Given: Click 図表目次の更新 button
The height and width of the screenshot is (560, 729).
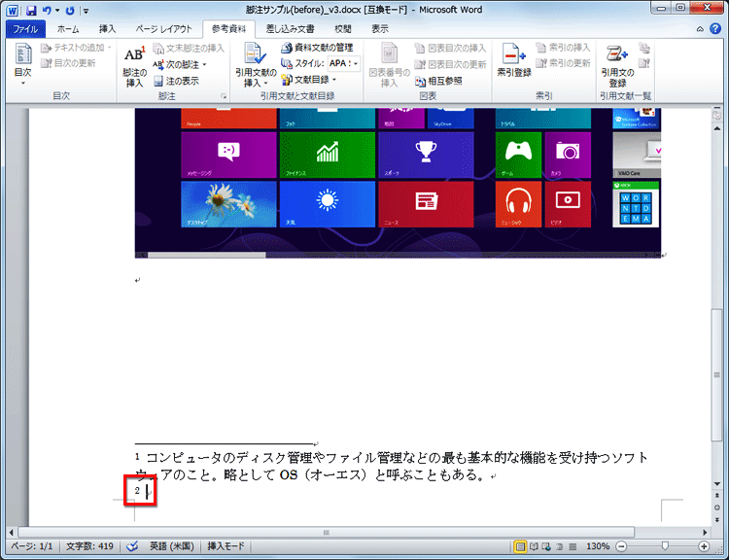Looking at the screenshot, I should (x=450, y=64).
